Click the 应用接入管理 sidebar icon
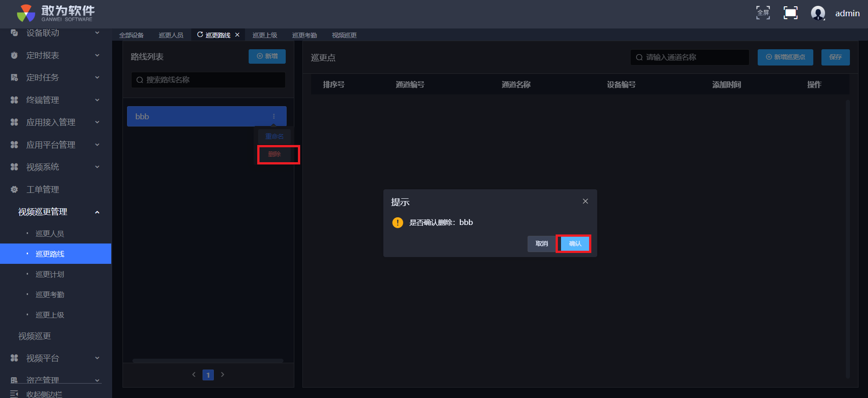The height and width of the screenshot is (398, 868). [x=14, y=122]
